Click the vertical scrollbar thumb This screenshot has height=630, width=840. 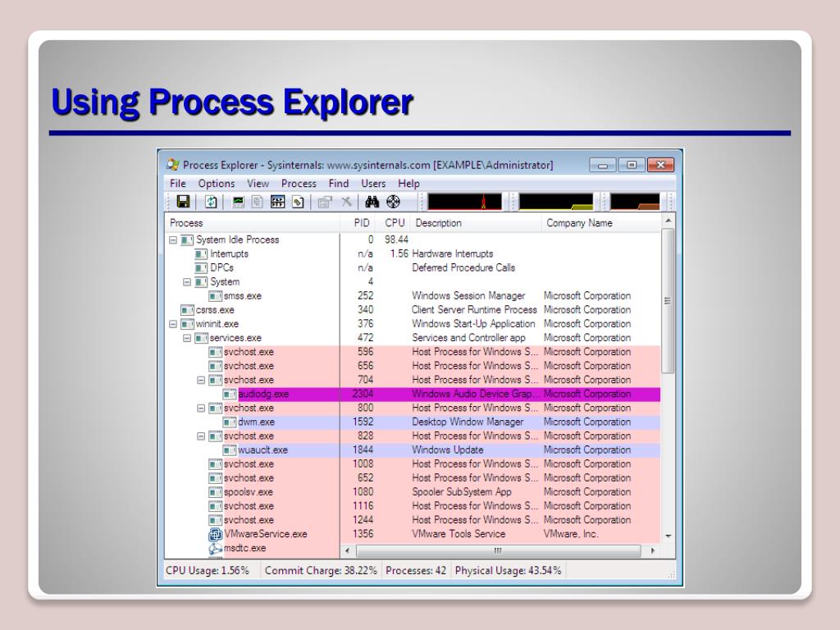[x=668, y=300]
